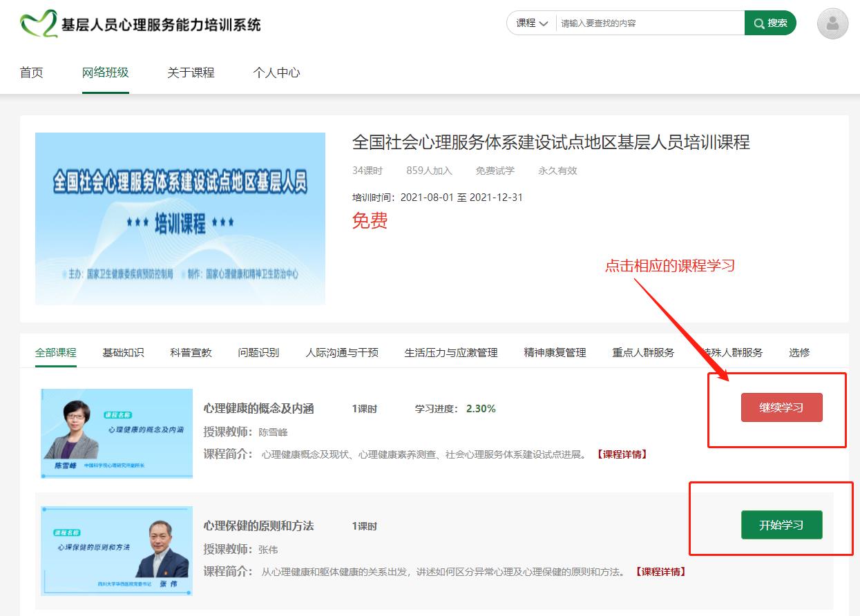
Task: Click the green heart site logo
Action: tap(39, 24)
